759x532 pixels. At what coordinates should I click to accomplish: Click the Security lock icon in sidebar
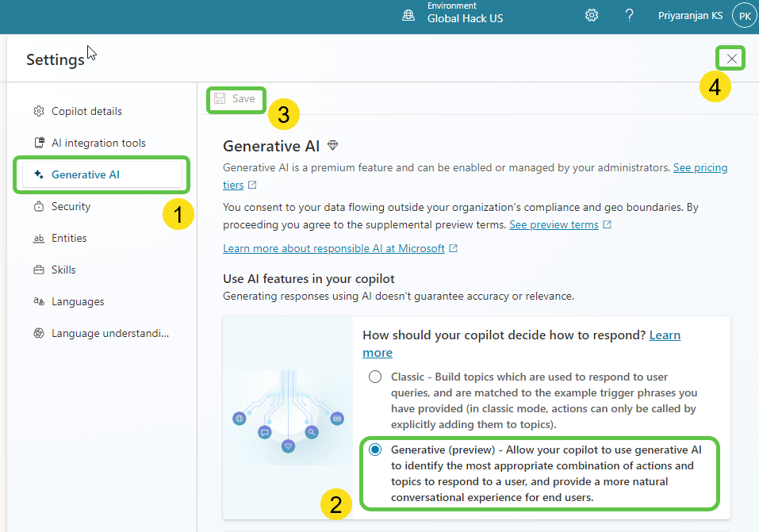pos(39,207)
